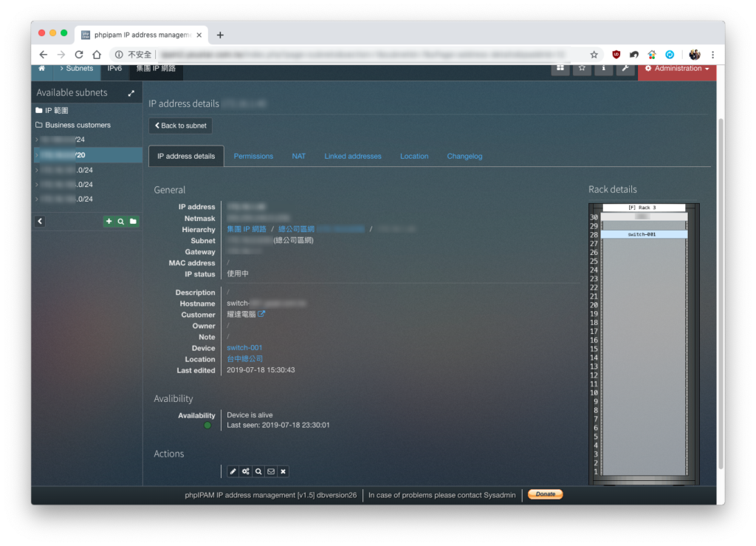
Task: Delete the IP address with X icon
Action: (283, 471)
